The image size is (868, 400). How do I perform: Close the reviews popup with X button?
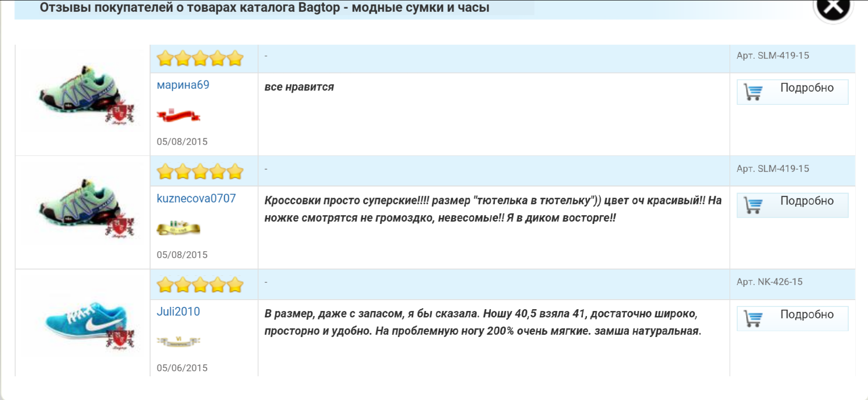833,8
